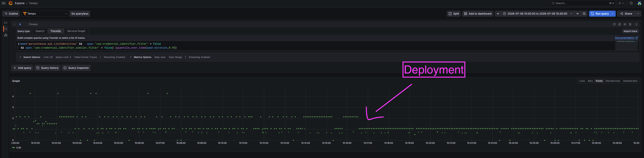Click the Grafana logo
The height and width of the screenshot is (158, 644).
pos(10,3)
